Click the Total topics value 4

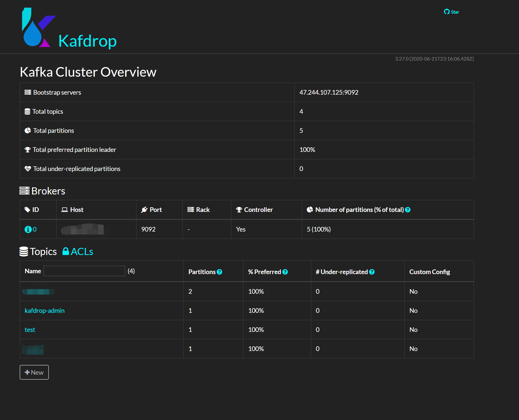coord(301,112)
